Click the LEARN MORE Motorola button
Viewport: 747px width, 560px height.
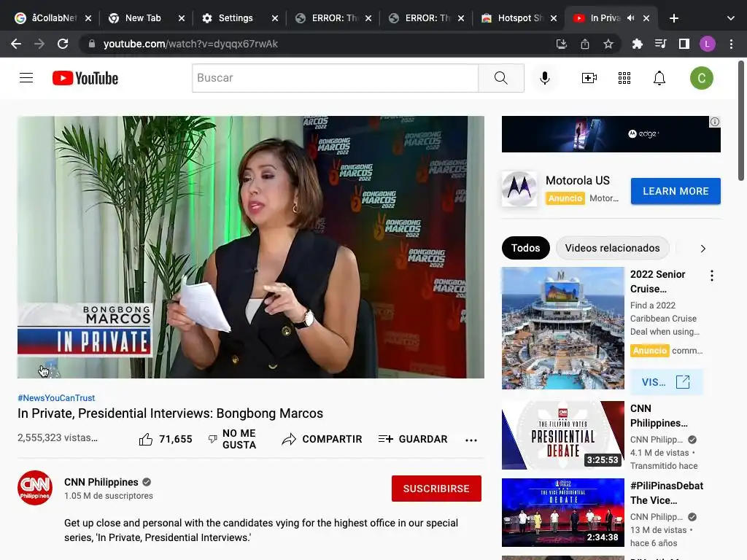[676, 192]
